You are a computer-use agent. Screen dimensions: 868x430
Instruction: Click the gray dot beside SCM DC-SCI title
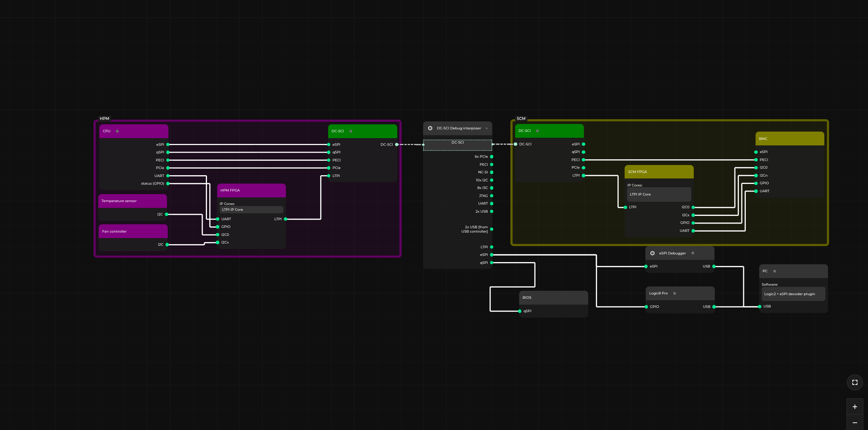tap(537, 131)
